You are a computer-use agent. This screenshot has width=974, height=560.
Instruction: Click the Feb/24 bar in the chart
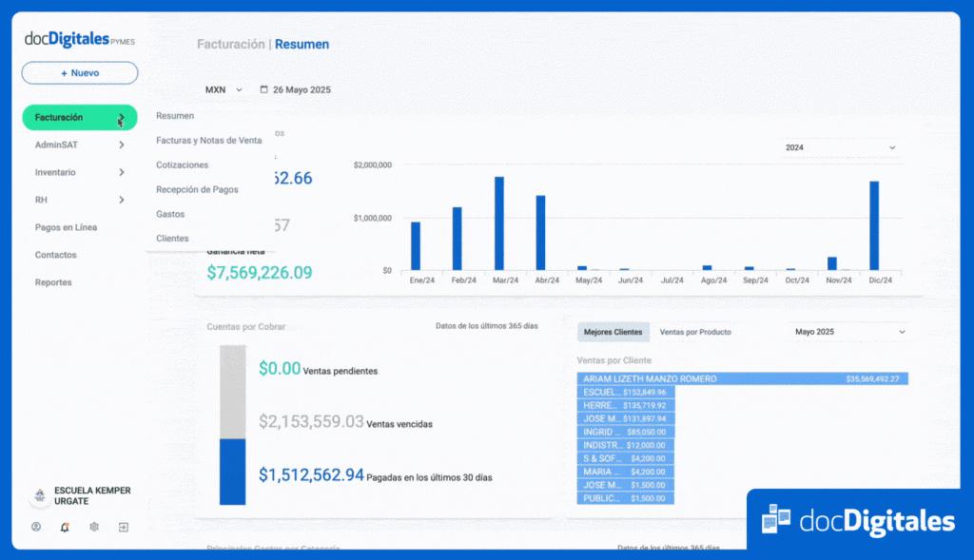[458, 239]
